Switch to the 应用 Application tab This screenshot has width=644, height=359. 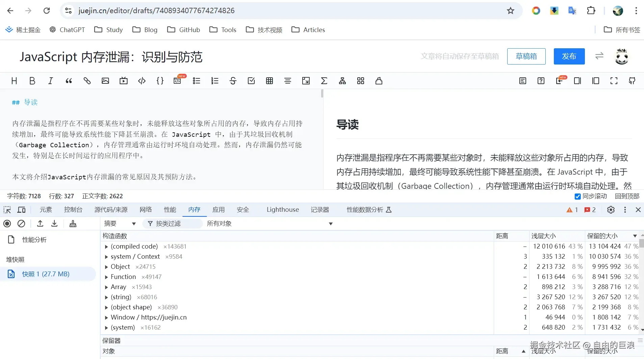coord(218,210)
